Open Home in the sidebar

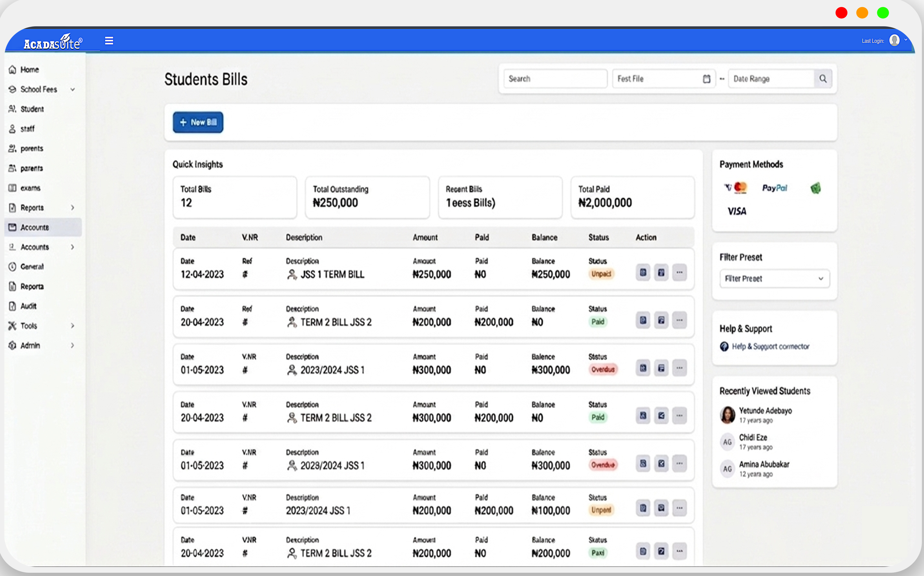click(x=29, y=70)
